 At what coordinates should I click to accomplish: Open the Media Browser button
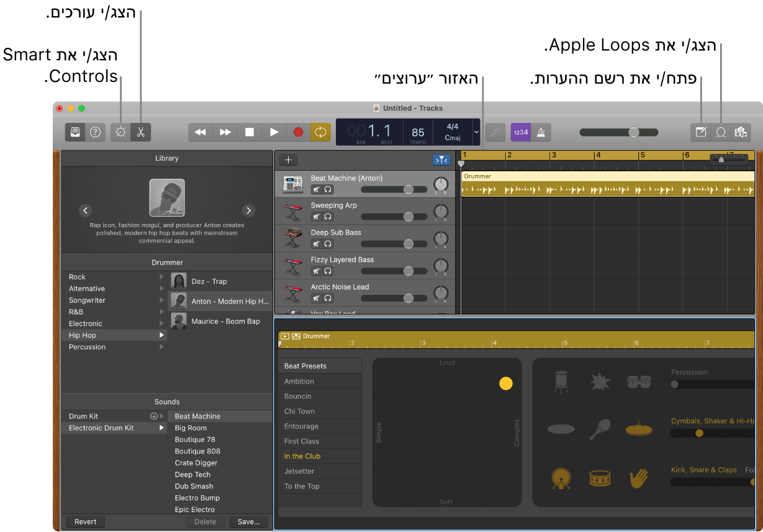point(741,132)
